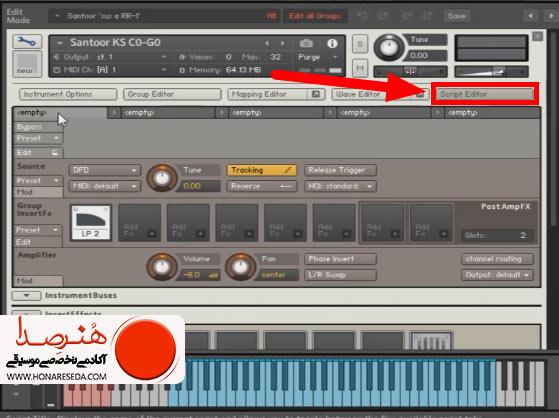Open the Preset dropdown under Bypass

(x=38, y=138)
